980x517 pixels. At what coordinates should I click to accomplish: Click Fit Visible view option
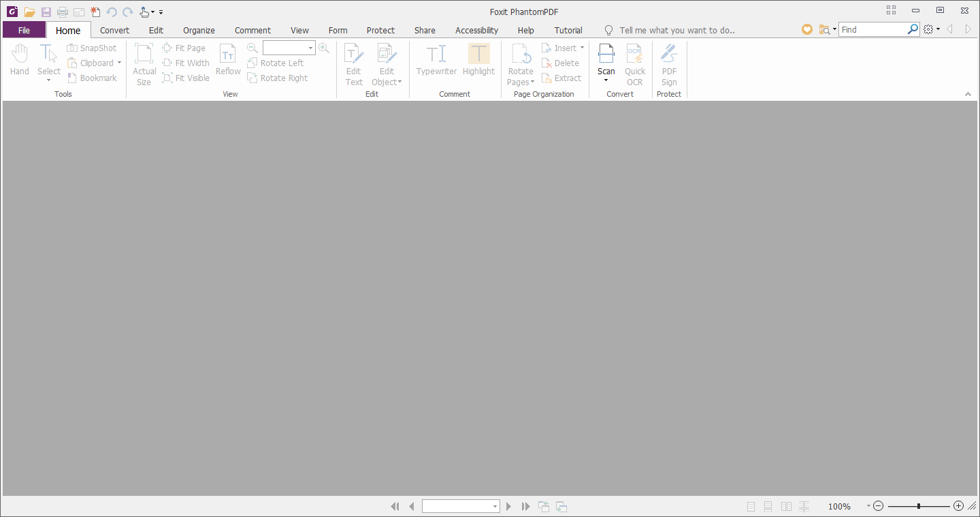(186, 78)
